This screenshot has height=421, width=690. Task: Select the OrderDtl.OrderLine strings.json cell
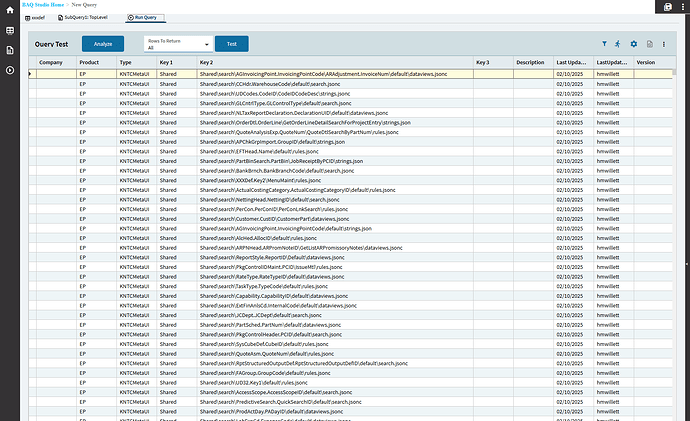click(x=335, y=122)
